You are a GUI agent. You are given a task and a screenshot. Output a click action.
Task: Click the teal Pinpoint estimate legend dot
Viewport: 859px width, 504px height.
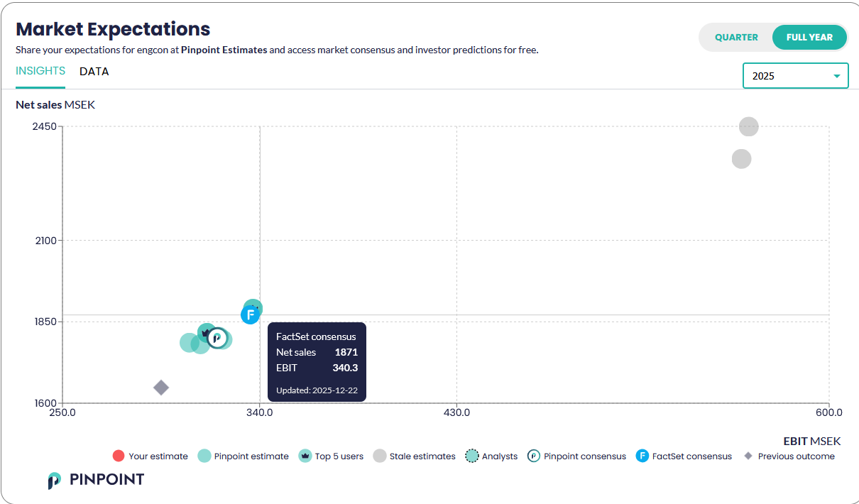pos(204,456)
